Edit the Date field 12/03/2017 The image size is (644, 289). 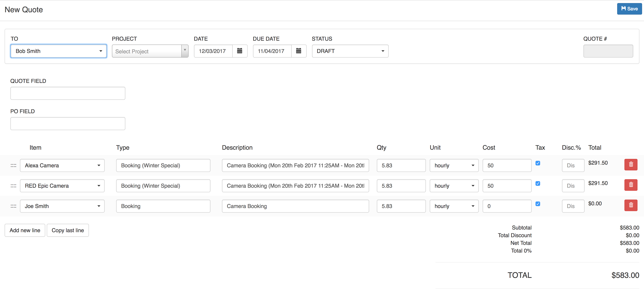pos(213,51)
